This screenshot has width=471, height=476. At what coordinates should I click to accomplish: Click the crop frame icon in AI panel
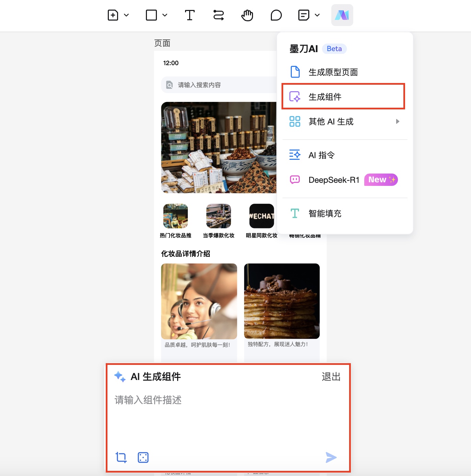pyautogui.click(x=121, y=457)
